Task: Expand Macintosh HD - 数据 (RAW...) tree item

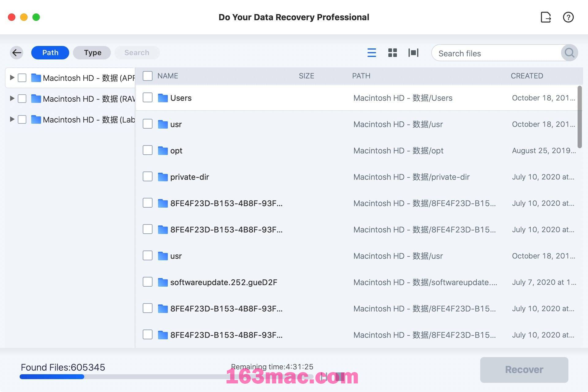Action: (11, 98)
